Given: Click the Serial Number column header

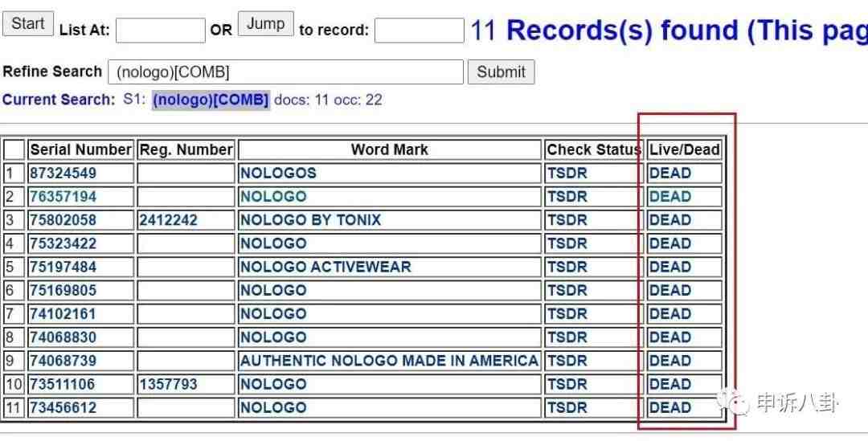Looking at the screenshot, I should [x=81, y=150].
